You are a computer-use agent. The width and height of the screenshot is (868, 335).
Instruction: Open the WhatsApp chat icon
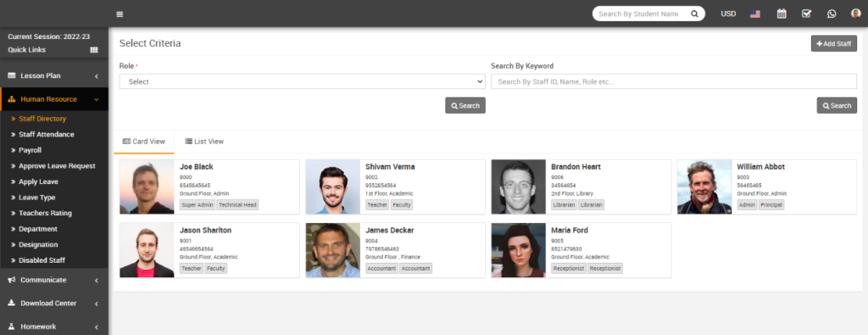pyautogui.click(x=832, y=14)
